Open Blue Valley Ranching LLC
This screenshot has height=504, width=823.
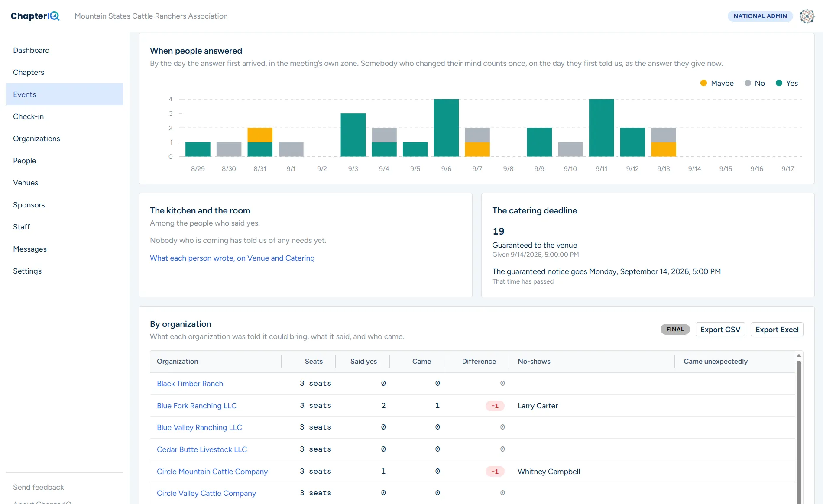tap(199, 427)
